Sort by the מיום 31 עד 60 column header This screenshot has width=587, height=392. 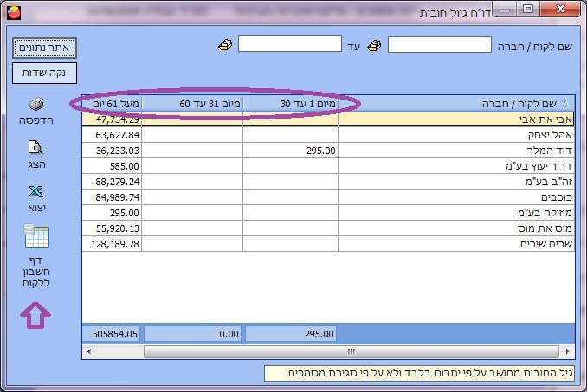click(x=192, y=104)
